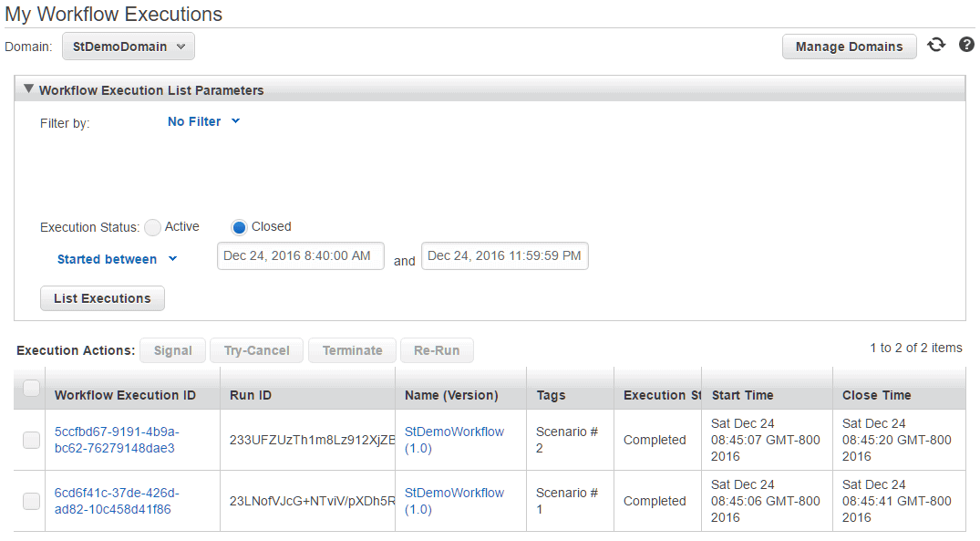Click the refresh icon near Manage Domains
This screenshot has width=980, height=541.
point(935,45)
